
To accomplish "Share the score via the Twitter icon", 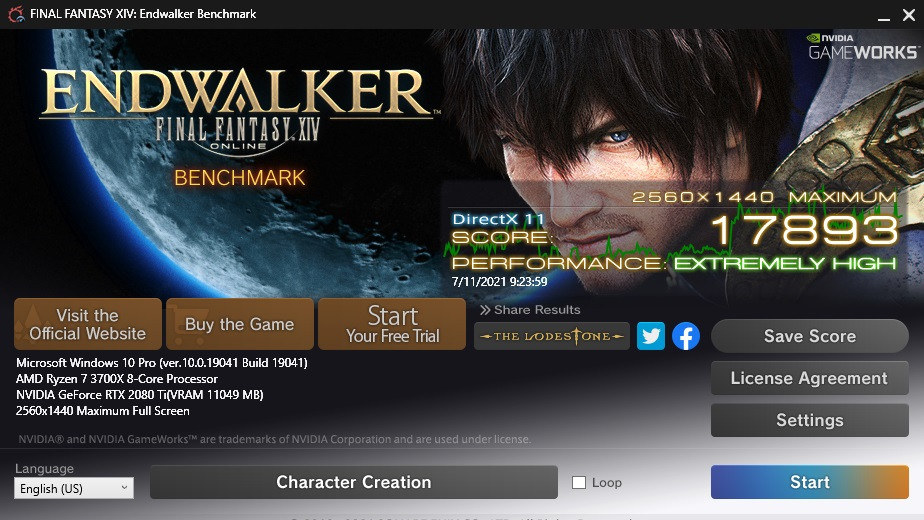I will pyautogui.click(x=651, y=336).
